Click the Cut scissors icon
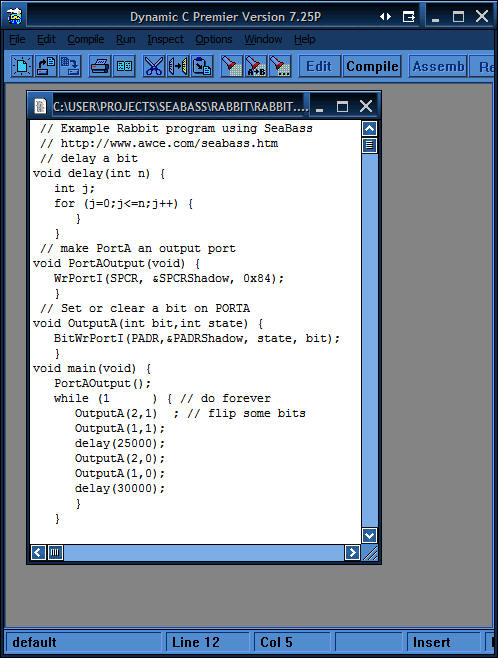This screenshot has width=498, height=658. click(x=154, y=66)
